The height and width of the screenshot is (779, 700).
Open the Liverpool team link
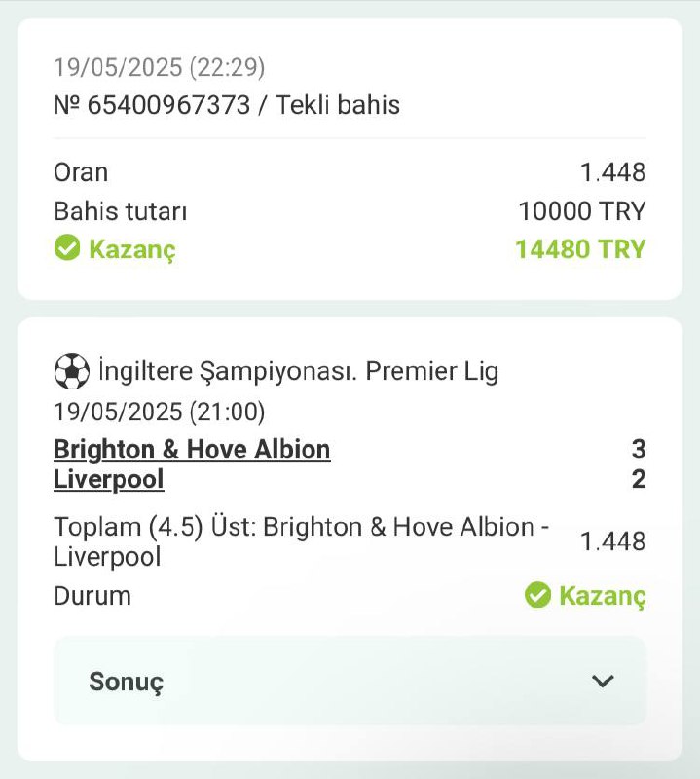point(109,479)
